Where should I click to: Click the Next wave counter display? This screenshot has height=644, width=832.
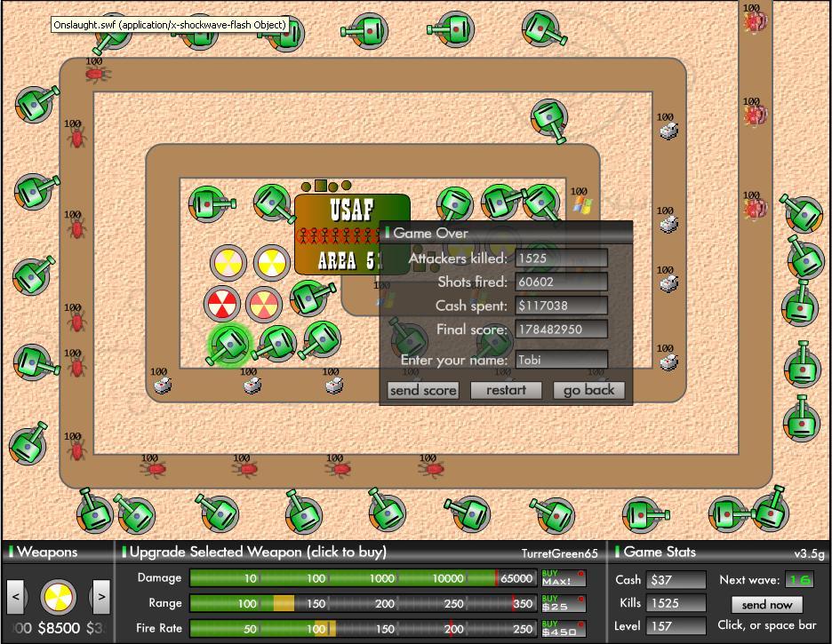click(799, 580)
